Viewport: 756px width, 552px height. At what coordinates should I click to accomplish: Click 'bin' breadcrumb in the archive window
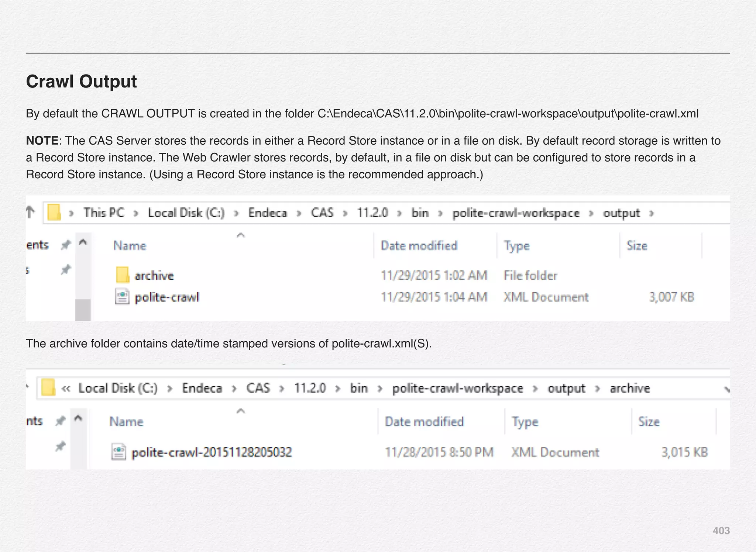(359, 388)
